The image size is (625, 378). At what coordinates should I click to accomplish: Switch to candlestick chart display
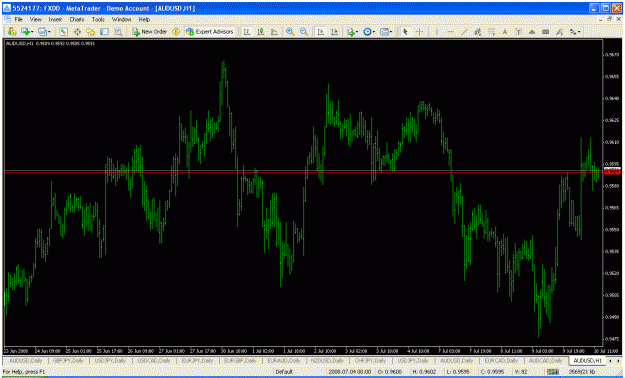(261, 32)
